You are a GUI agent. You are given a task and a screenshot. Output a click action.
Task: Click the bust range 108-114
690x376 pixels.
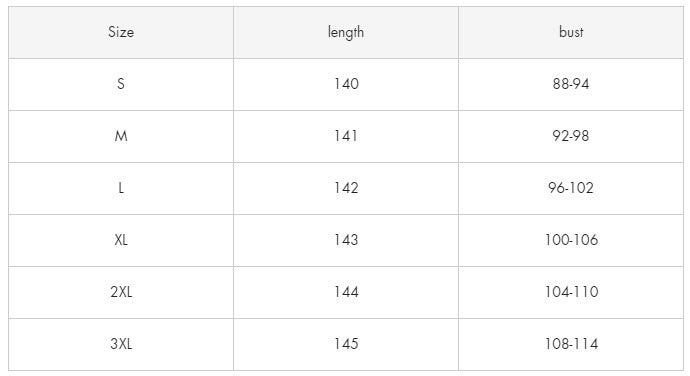click(571, 344)
